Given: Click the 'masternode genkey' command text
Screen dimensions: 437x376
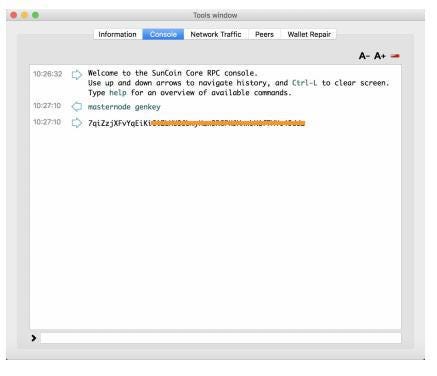Looking at the screenshot, I should [124, 107].
